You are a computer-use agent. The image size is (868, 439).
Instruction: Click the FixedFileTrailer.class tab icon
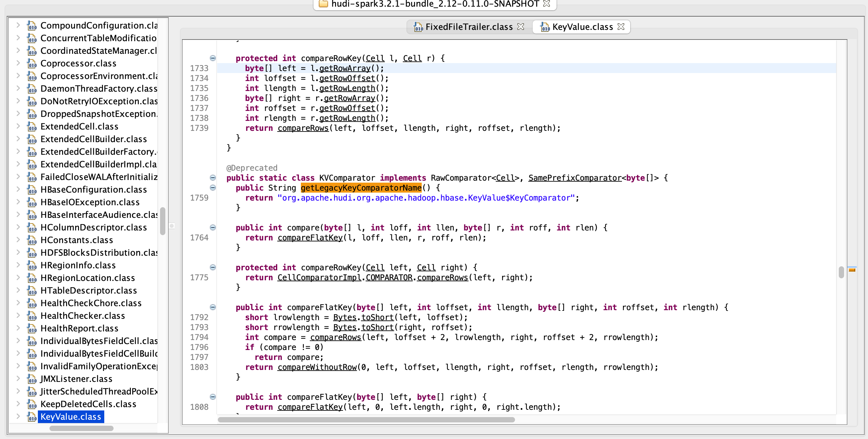click(x=418, y=27)
